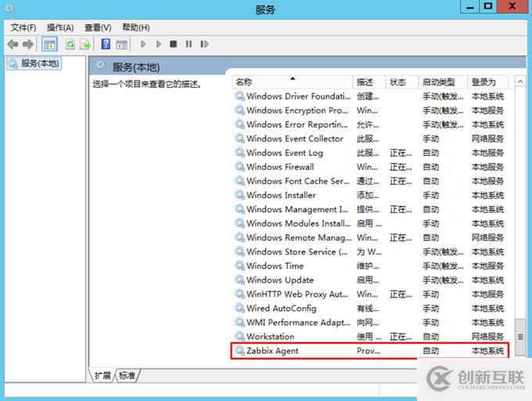This screenshot has height=401, width=532.
Task: Click 自动 startup type of Zabbix Agent
Action: pyautogui.click(x=431, y=351)
